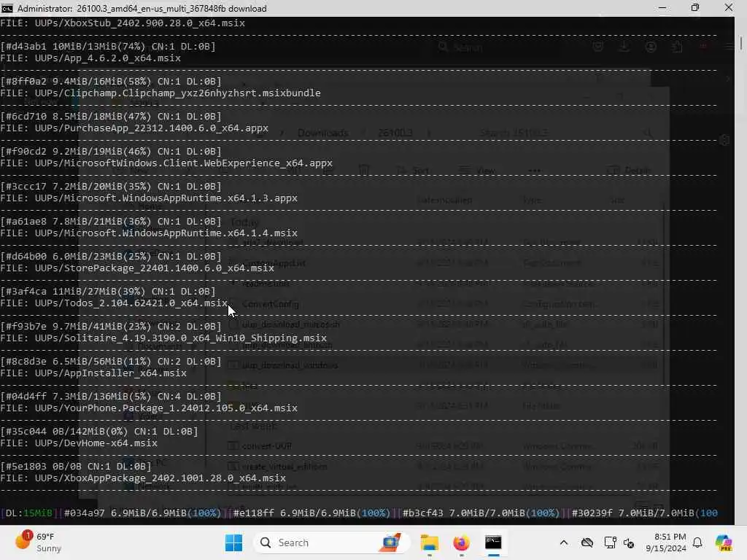Click the line 'FILE: UUPs/DevHome-x64.msix'
Viewport: 747px width, 560px height.
(79, 443)
